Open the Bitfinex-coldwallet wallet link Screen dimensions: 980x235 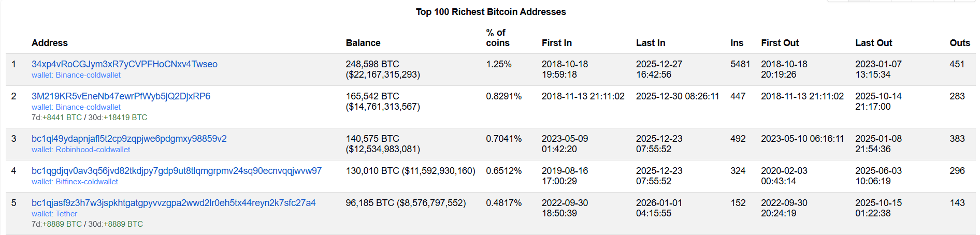click(x=87, y=182)
